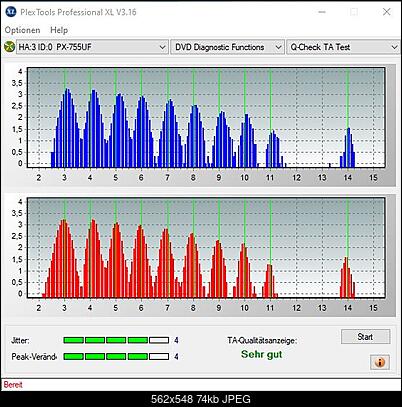Click the PlexTools XL title bar icon
This screenshot has height=407, width=402.
(11, 12)
